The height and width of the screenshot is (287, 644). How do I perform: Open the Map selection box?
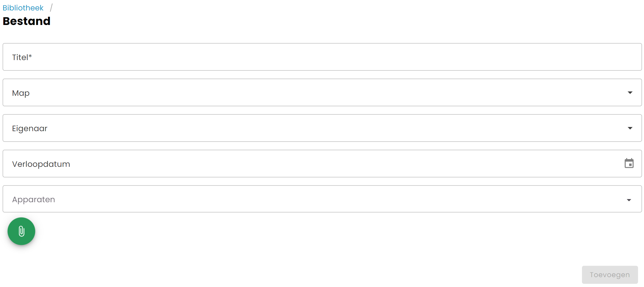pos(322,92)
